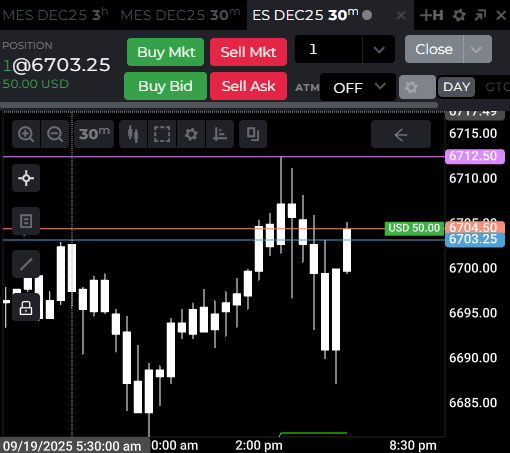Switch order duration to GTC

[497, 87]
